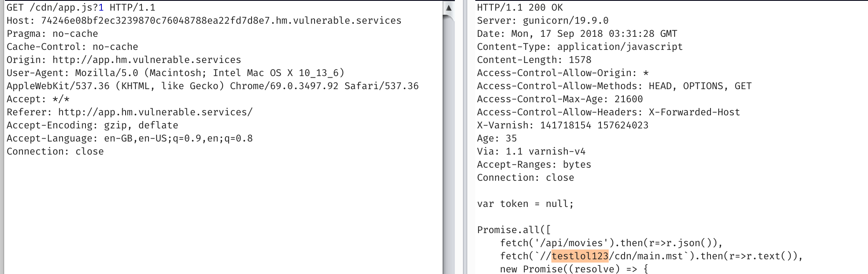Click the X-Varnish response header
868x274 pixels.
tap(562, 126)
